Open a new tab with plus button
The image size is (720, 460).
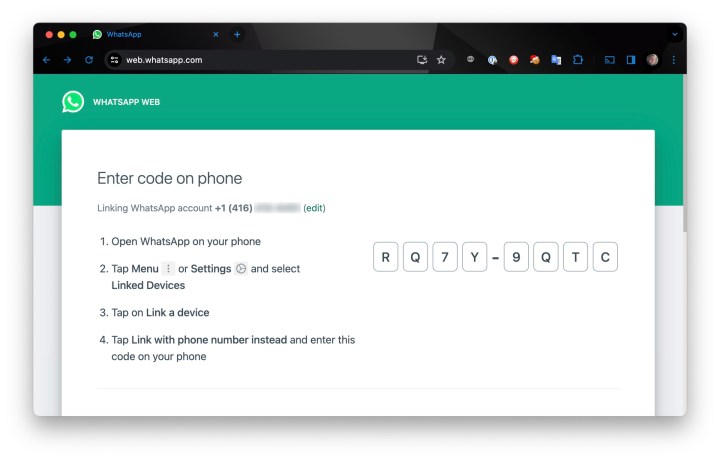(x=237, y=34)
